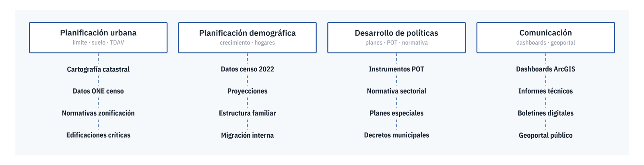Click Dashboards ArcGIS item
This screenshot has height=165, width=644.
pyautogui.click(x=545, y=69)
